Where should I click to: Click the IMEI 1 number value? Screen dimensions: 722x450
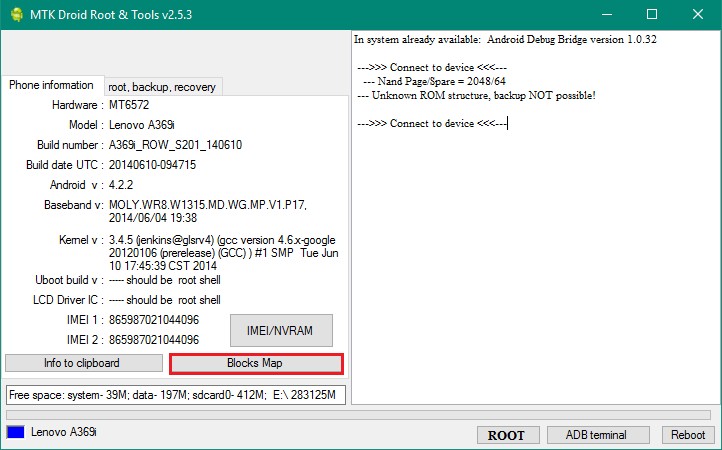point(154,320)
